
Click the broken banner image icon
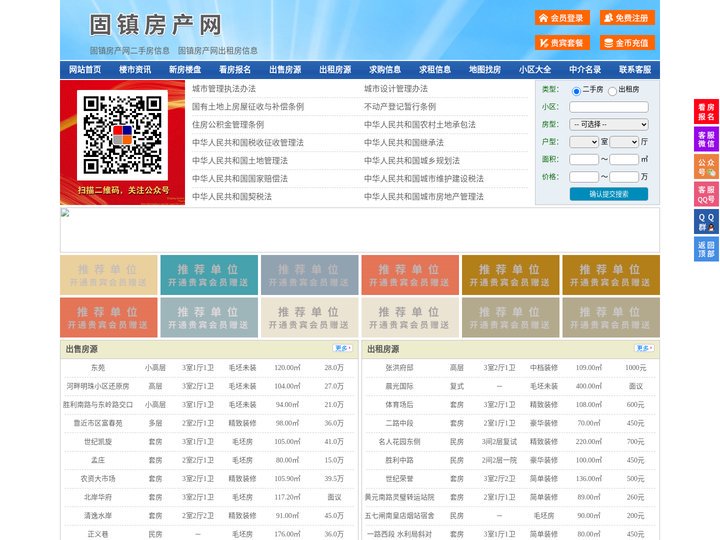coord(65,213)
